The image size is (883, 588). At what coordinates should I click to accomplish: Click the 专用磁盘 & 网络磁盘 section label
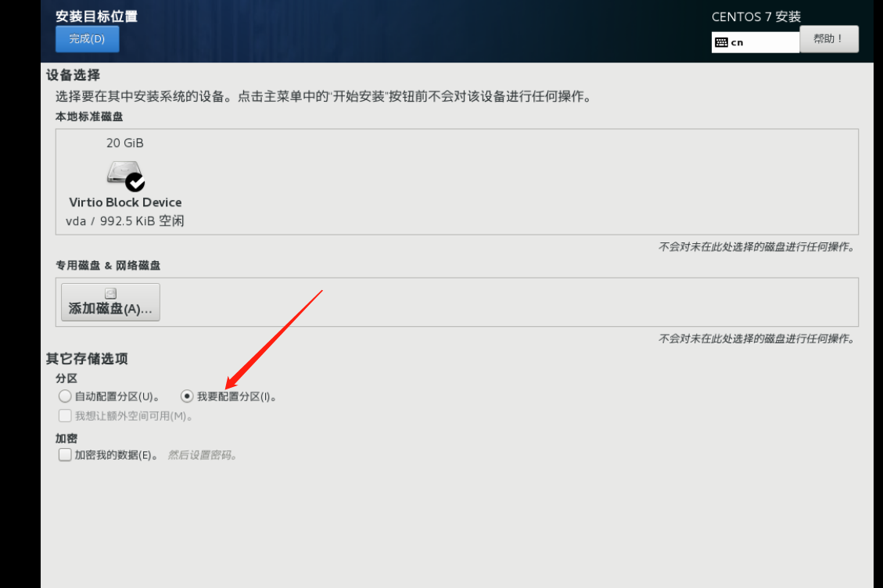click(x=108, y=265)
